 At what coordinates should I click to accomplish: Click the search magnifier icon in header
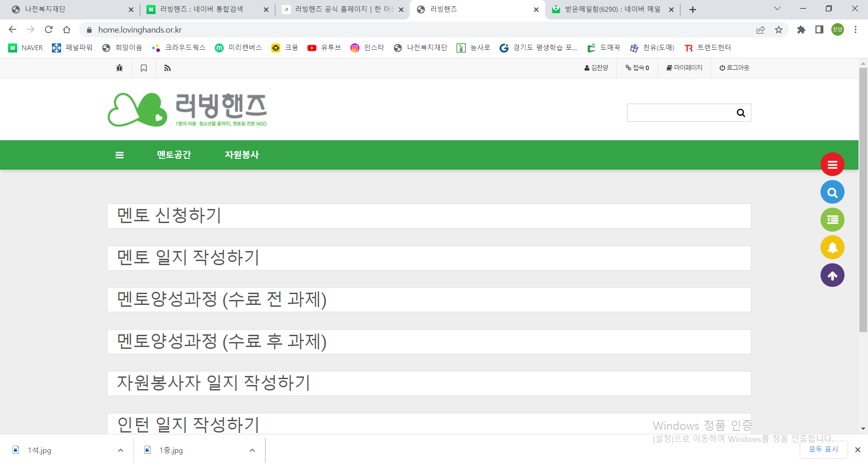741,113
